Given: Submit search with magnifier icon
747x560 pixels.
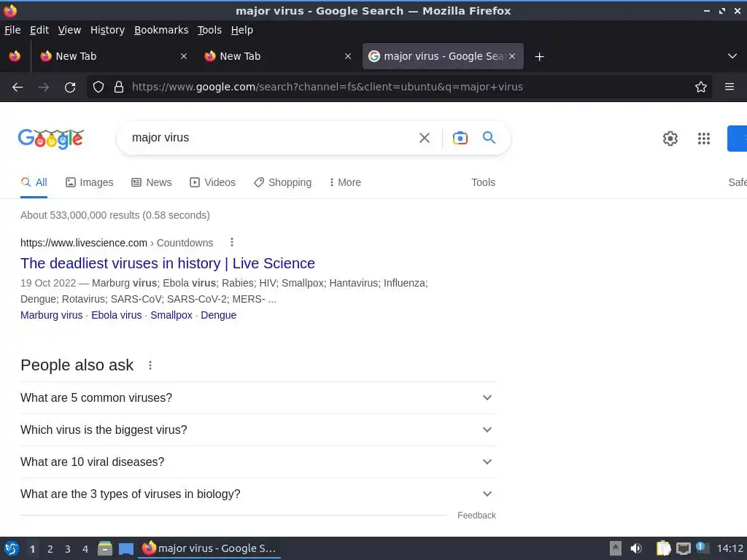Looking at the screenshot, I should [x=489, y=138].
